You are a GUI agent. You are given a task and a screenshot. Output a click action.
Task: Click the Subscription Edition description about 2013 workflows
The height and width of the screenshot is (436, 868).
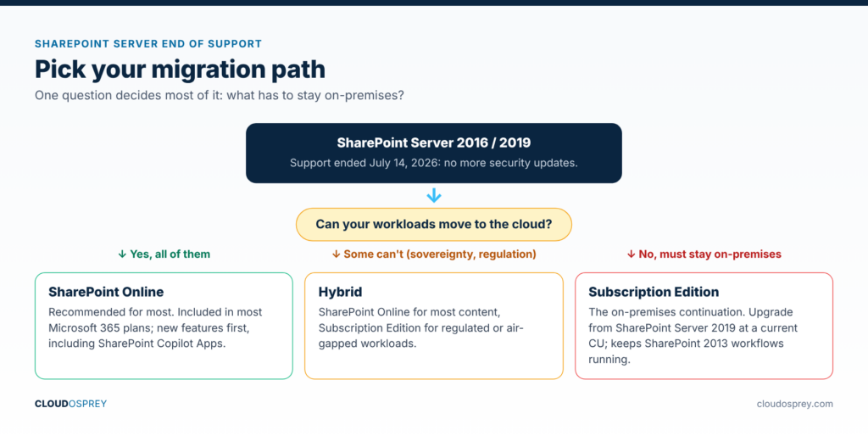(x=693, y=336)
